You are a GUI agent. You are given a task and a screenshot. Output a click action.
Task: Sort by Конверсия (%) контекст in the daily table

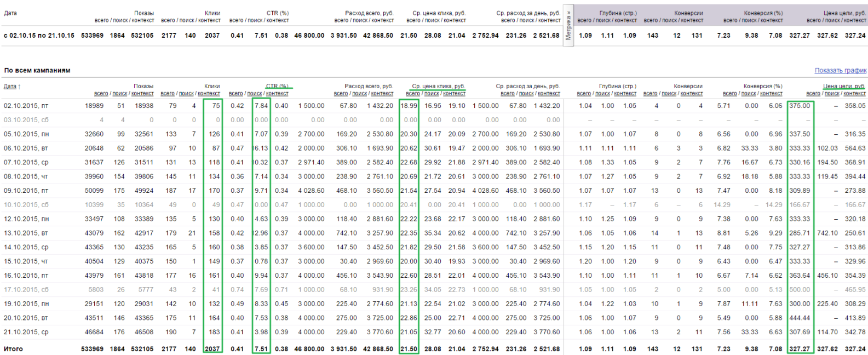pos(772,94)
